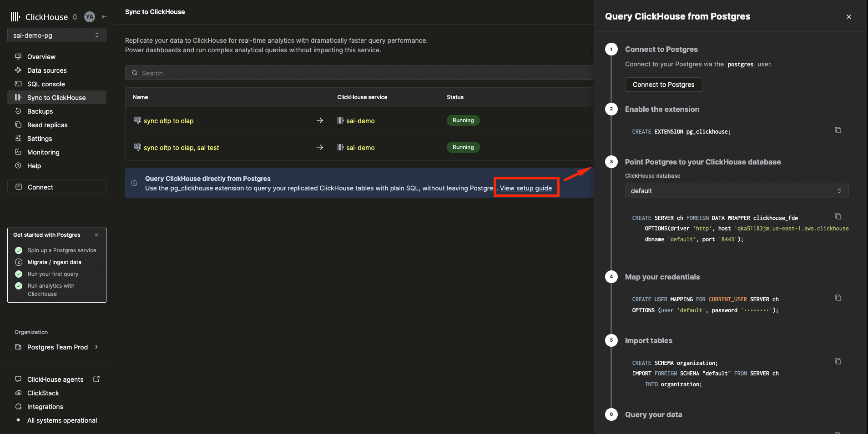Click external link icon beside ClickHouse agents
868x434 pixels.
pyautogui.click(x=96, y=379)
